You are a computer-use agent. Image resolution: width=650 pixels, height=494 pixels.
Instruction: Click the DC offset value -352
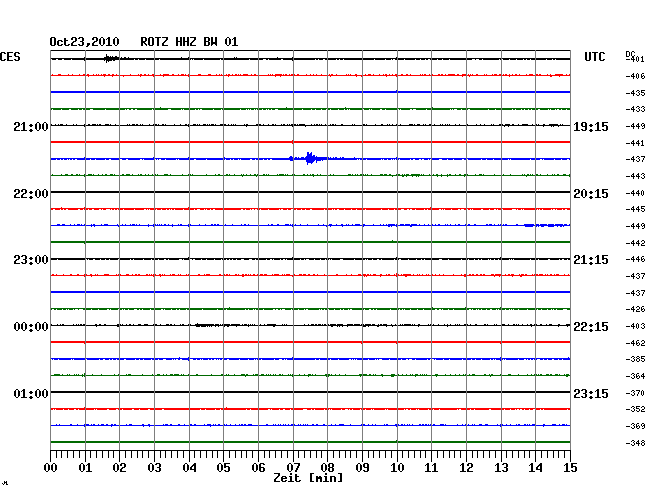[x=635, y=409]
